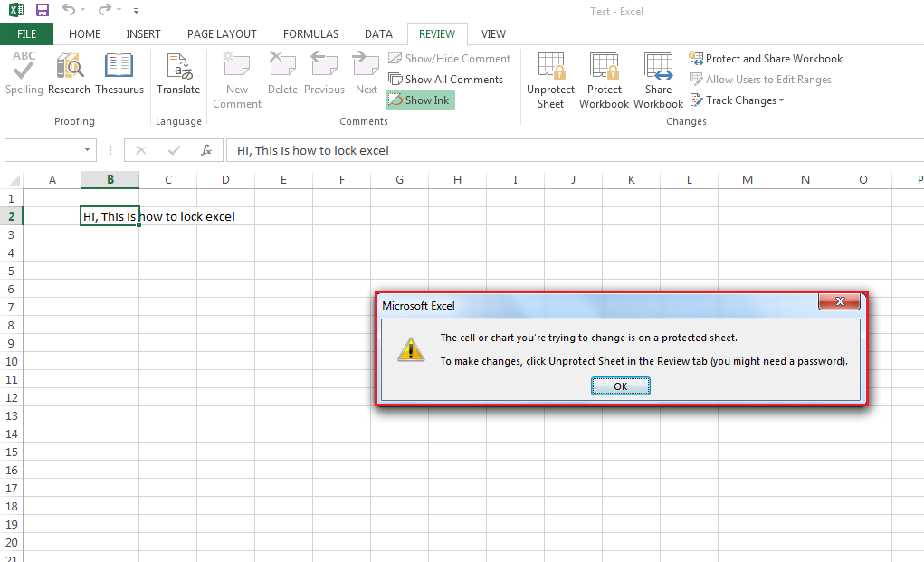Open Protect Workbook options
Image resolution: width=924 pixels, height=562 pixels.
pos(603,77)
